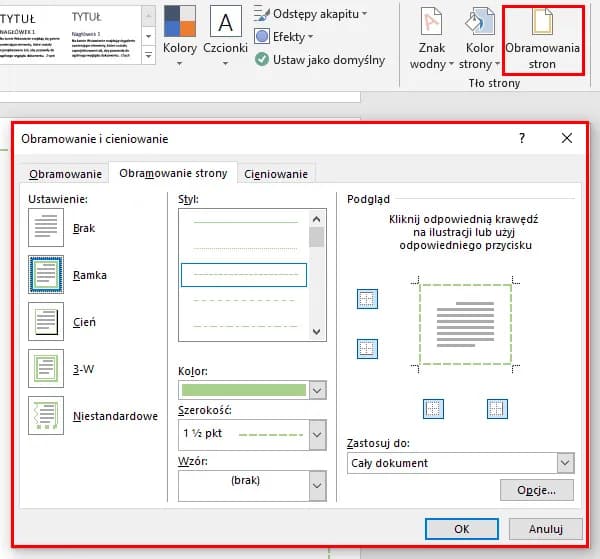Expand the Wzór pattern dropdown

pos(318,485)
